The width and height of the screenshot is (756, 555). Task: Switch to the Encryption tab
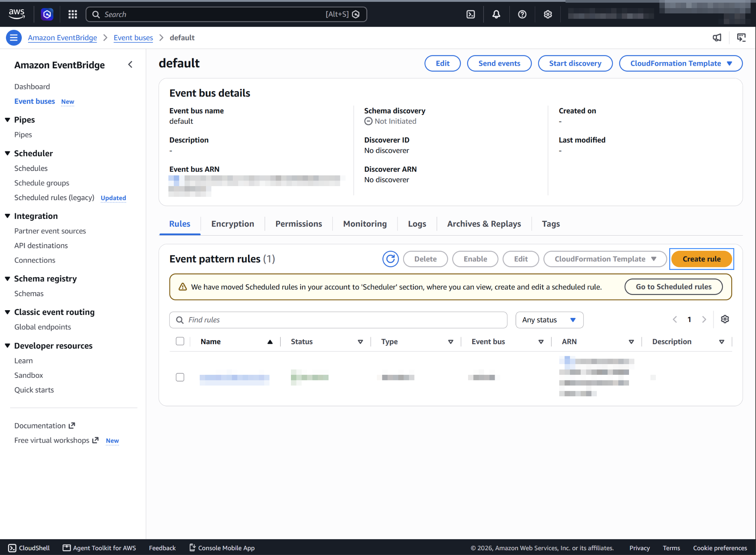click(x=233, y=224)
